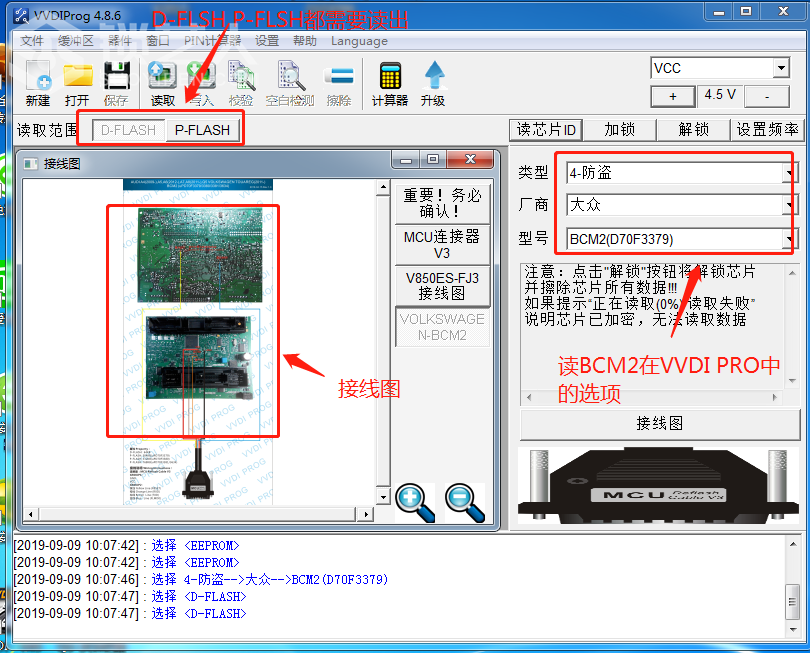Click the diagram vertical scrollbar down arrow
The width and height of the screenshot is (810, 653).
pos(383,497)
